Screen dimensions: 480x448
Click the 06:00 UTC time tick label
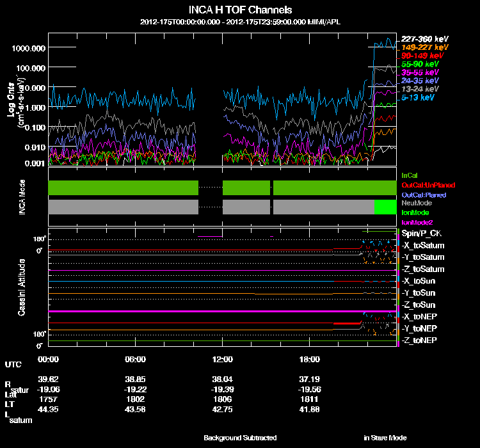tap(136, 359)
